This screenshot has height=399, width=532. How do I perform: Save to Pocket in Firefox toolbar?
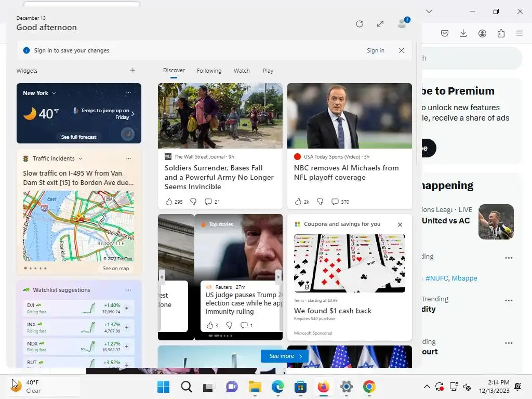pos(445,33)
